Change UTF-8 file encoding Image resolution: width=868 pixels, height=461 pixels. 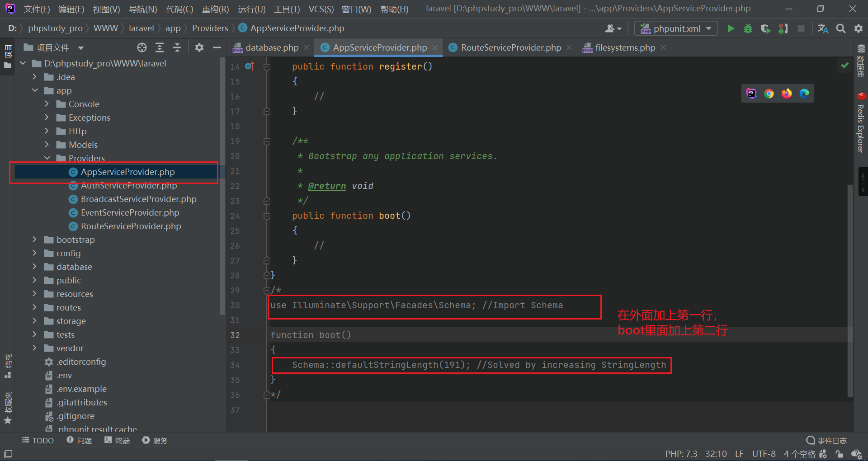[764, 454]
